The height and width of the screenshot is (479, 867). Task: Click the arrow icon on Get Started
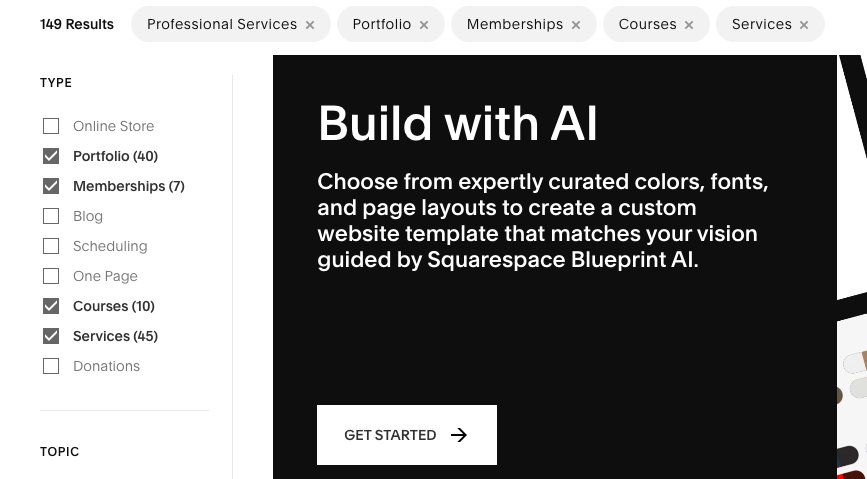(459, 435)
